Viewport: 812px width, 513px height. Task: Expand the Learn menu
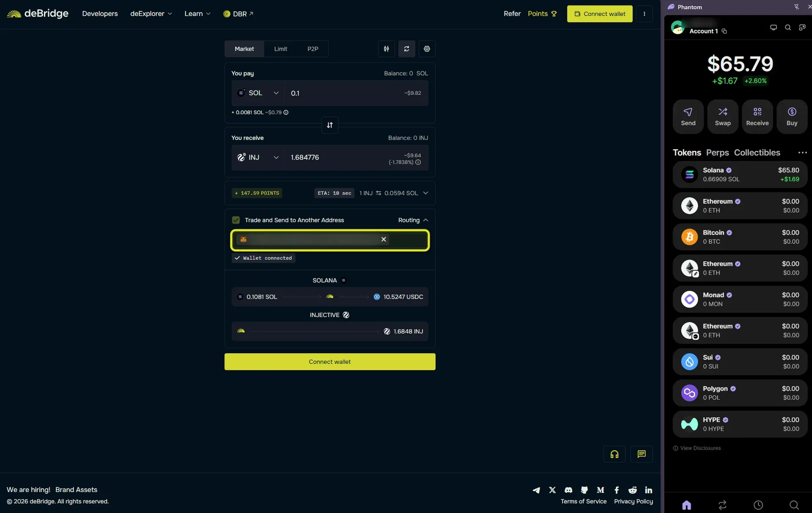(x=197, y=14)
